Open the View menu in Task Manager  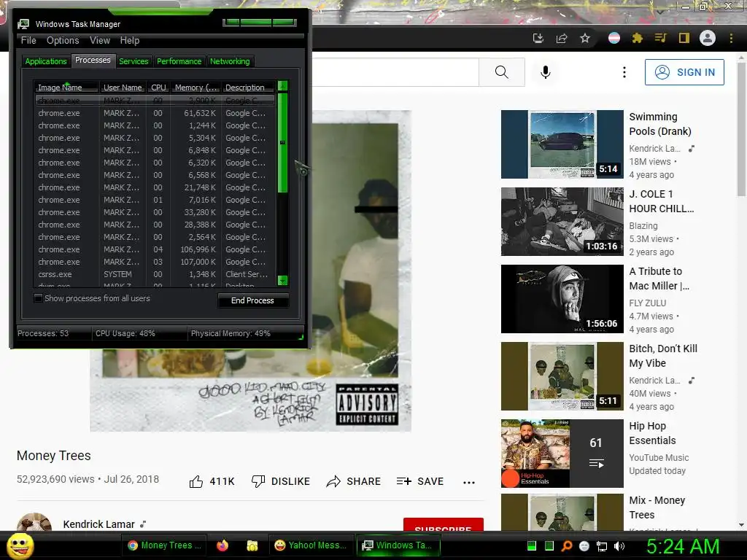point(100,41)
